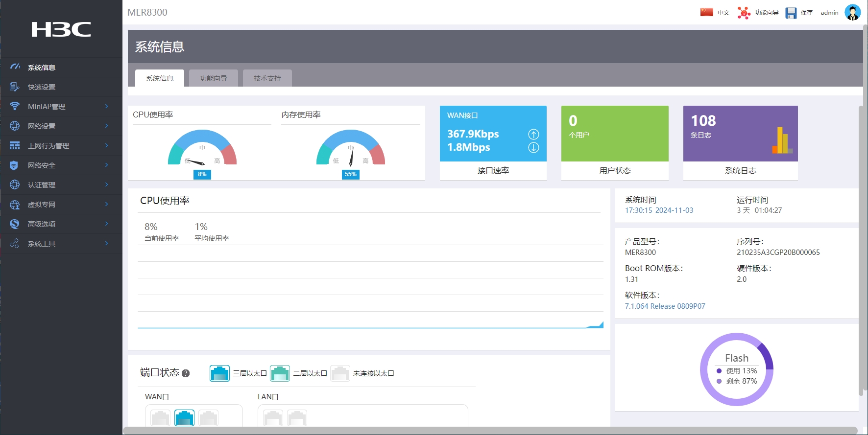Click the 高级选项 icon
Image resolution: width=868 pixels, height=435 pixels.
click(15, 224)
